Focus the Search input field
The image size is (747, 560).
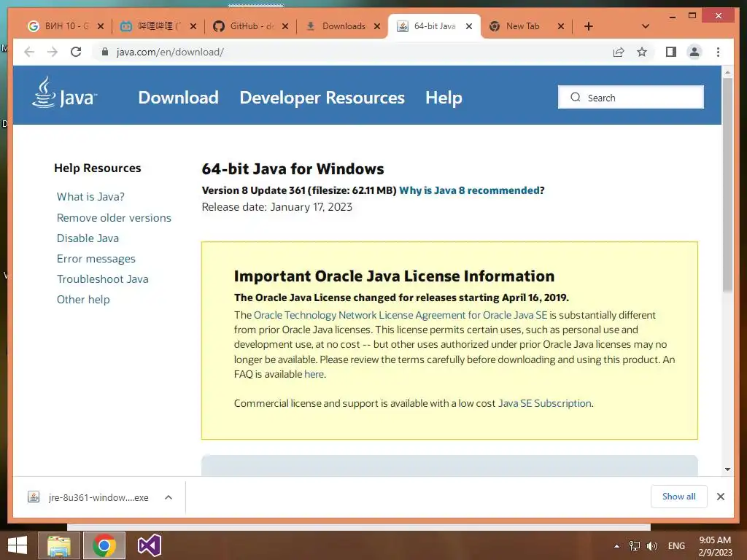631,97
